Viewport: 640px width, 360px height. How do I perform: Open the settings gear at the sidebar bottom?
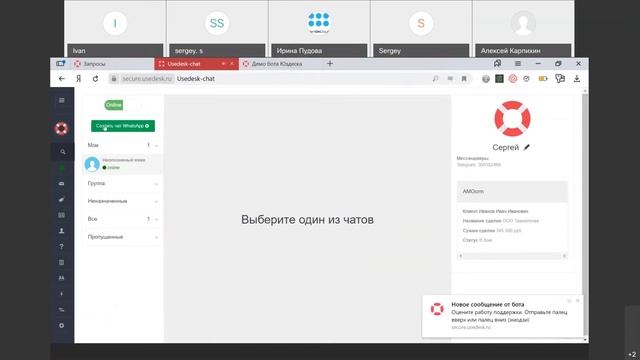coord(62,326)
